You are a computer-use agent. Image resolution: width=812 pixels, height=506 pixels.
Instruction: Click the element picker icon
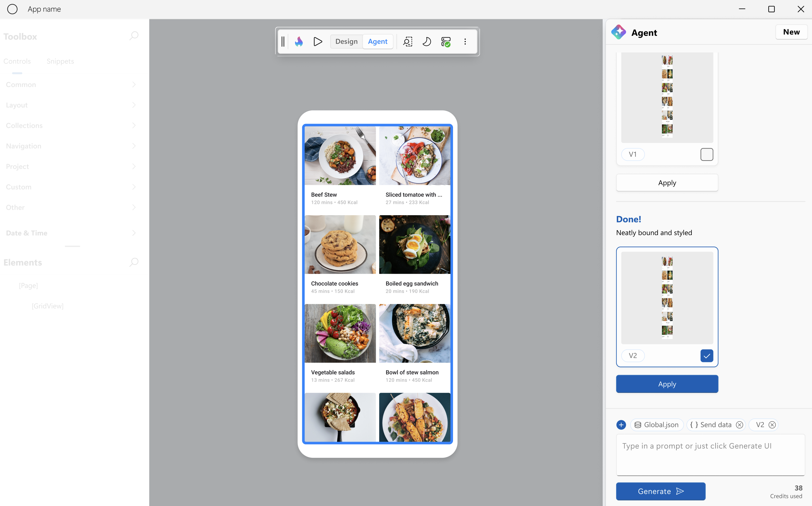[x=408, y=42]
